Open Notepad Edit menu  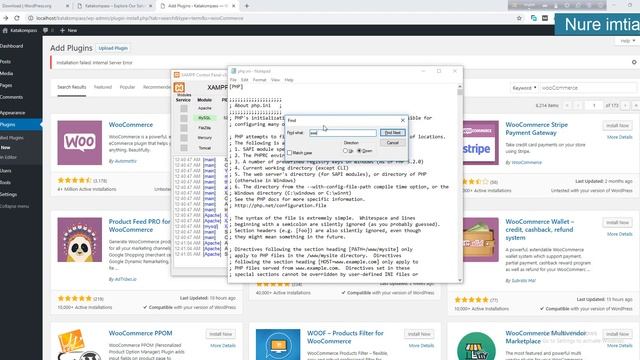244,80
